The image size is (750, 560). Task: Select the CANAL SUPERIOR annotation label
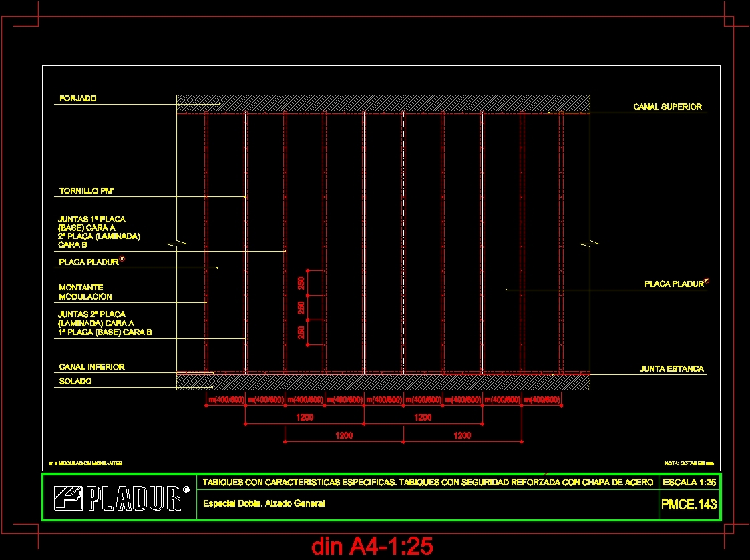tap(667, 106)
